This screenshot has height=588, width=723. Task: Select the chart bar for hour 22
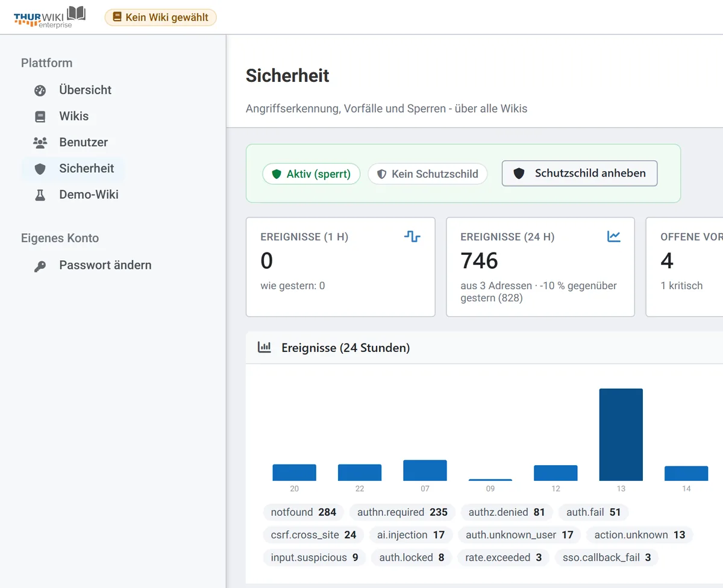[360, 472]
